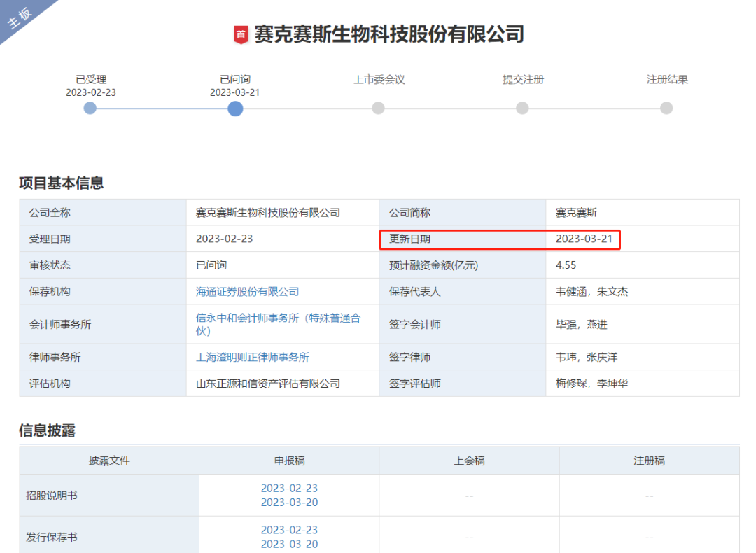This screenshot has height=553, width=756.
Task: Click the 主板 corner ribbon label
Action: (x=20, y=17)
